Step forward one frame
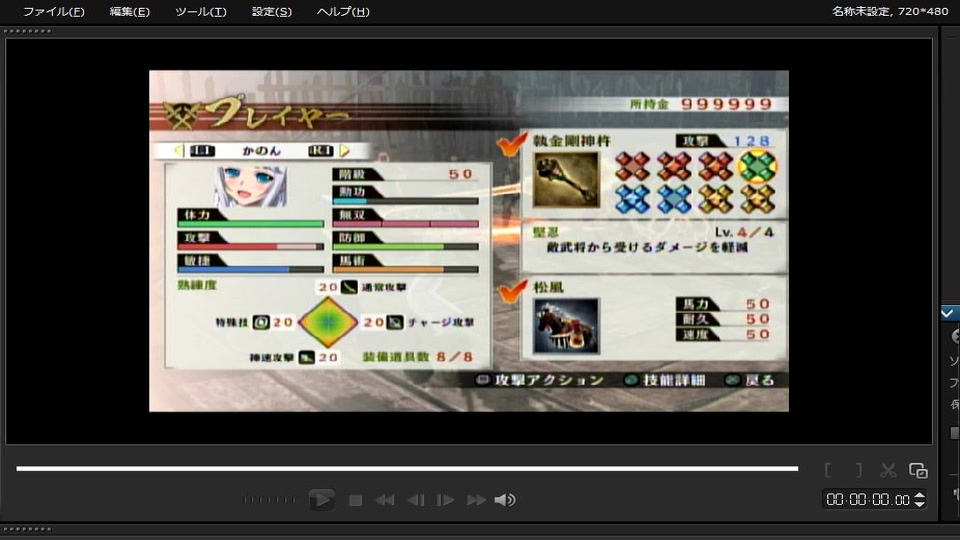The width and height of the screenshot is (960, 540). pyautogui.click(x=445, y=500)
